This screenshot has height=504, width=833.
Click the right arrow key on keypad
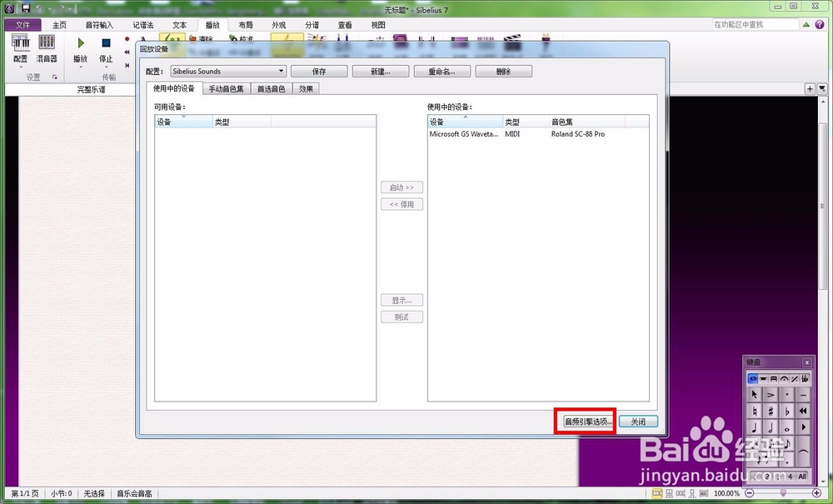803,427
